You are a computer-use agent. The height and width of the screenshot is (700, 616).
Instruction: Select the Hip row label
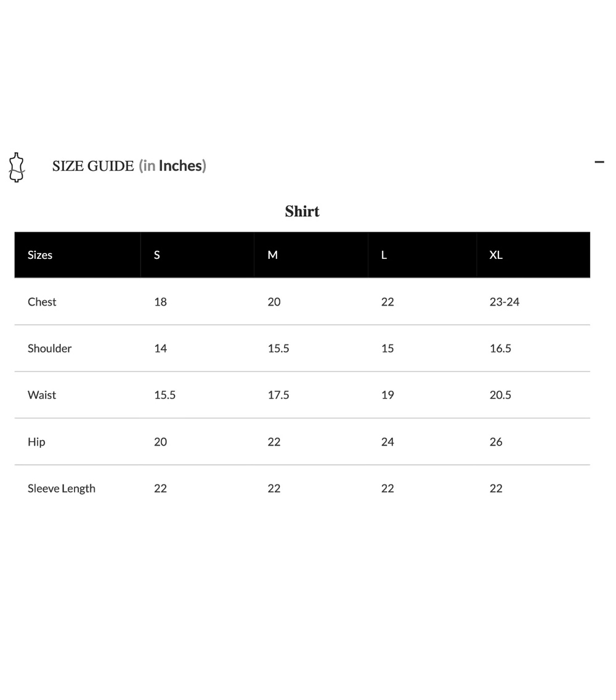point(36,442)
